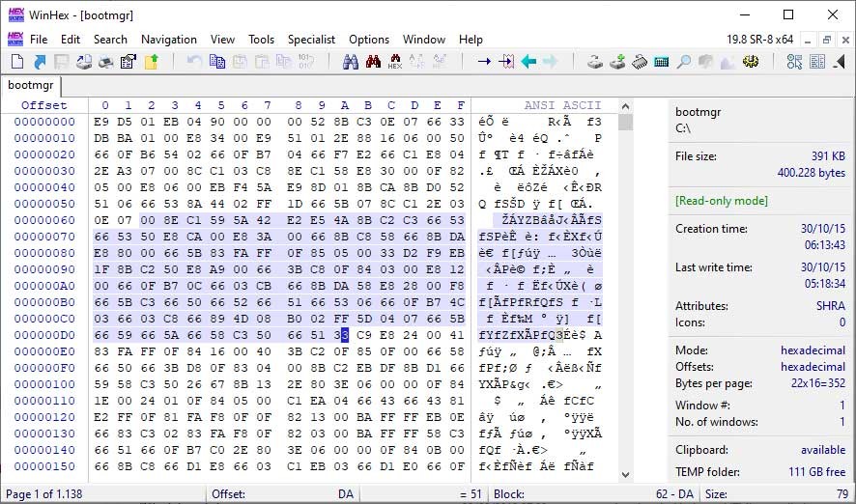The width and height of the screenshot is (856, 504).
Task: Click the vertical scrollbar of the hex view
Action: [x=625, y=290]
